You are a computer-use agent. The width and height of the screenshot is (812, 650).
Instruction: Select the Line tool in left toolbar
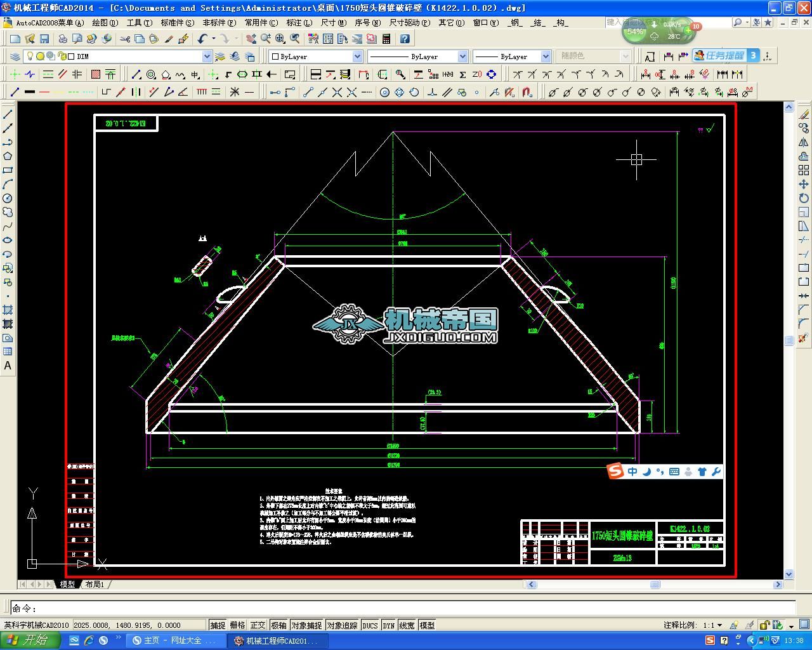pyautogui.click(x=8, y=114)
